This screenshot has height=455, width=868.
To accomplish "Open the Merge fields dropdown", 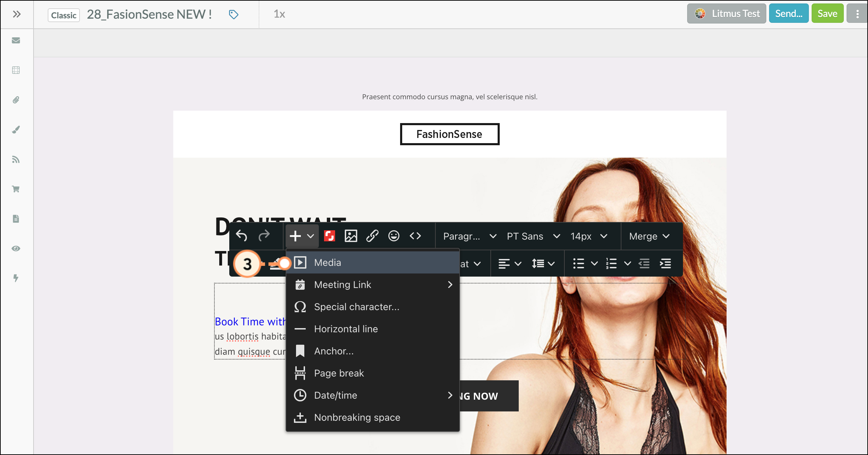I will (650, 236).
